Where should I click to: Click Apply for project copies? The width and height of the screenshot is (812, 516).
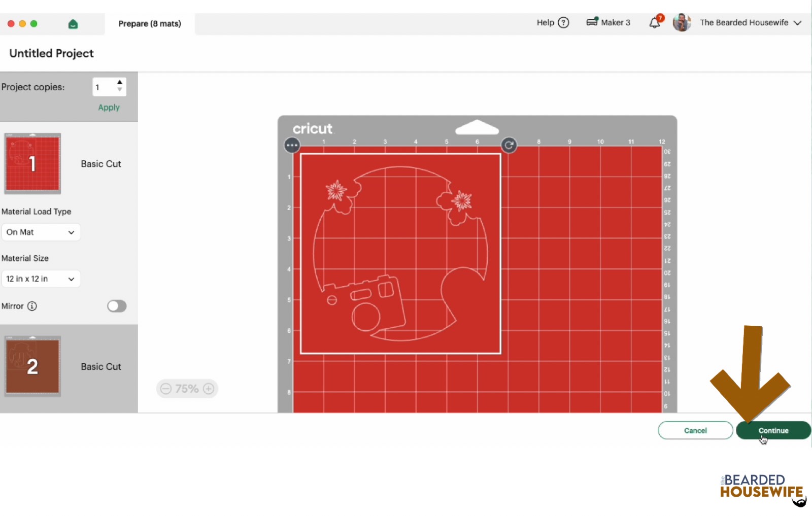[109, 108]
